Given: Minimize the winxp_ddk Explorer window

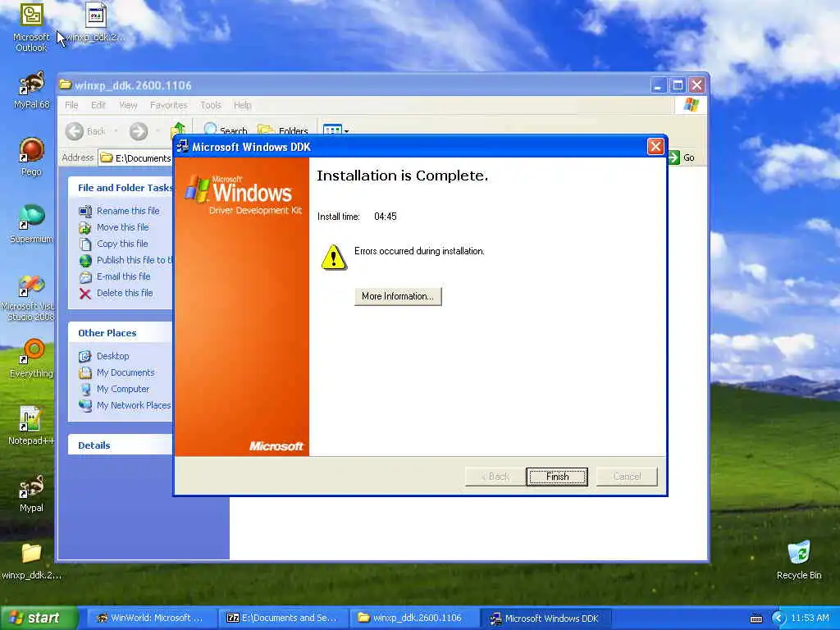Looking at the screenshot, I should [x=659, y=85].
